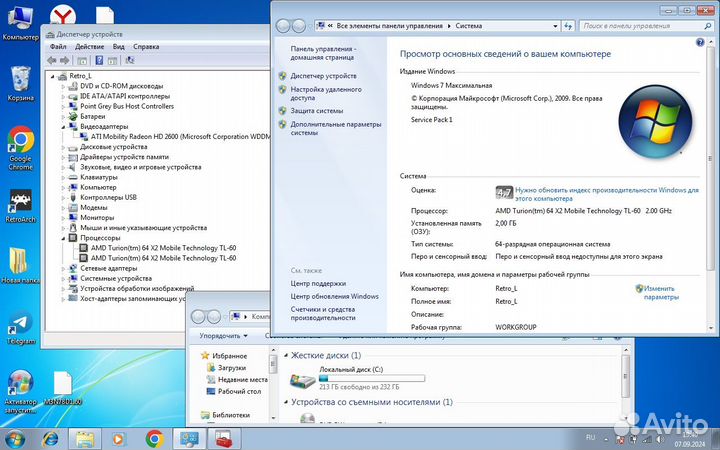Open Internet Explorer from the taskbar
The image size is (720, 450).
coord(50,439)
